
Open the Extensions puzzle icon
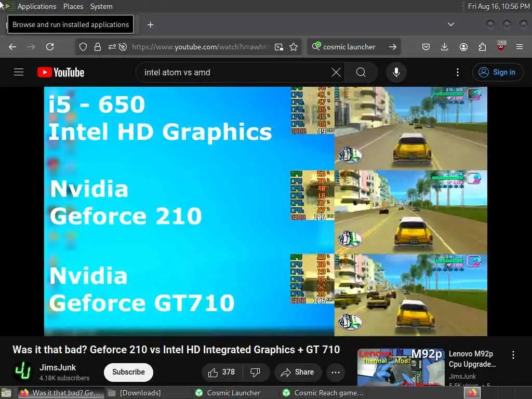[482, 47]
